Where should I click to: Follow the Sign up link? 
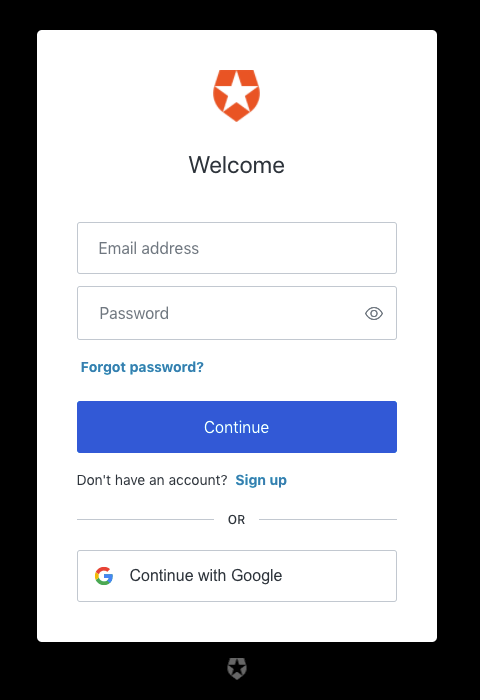pos(261,480)
